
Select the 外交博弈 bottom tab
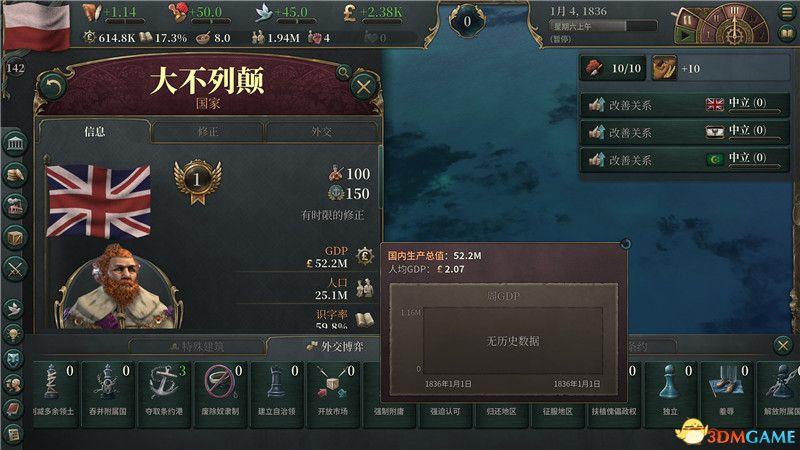[x=335, y=347]
